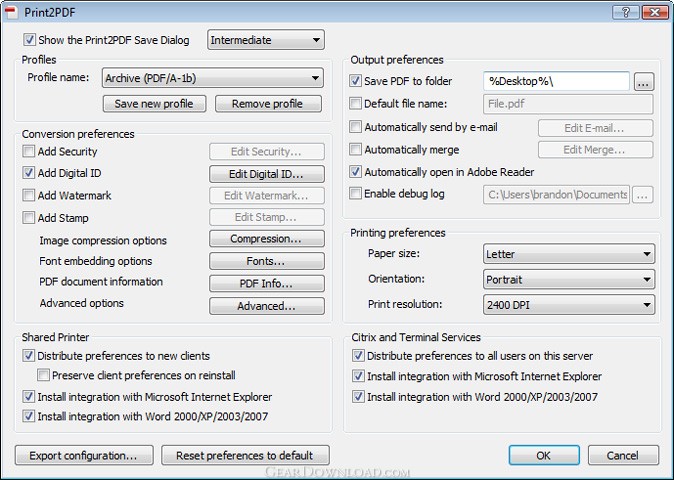Check Preserve client preferences on reinstall
The image size is (674, 480).
pos(43,375)
